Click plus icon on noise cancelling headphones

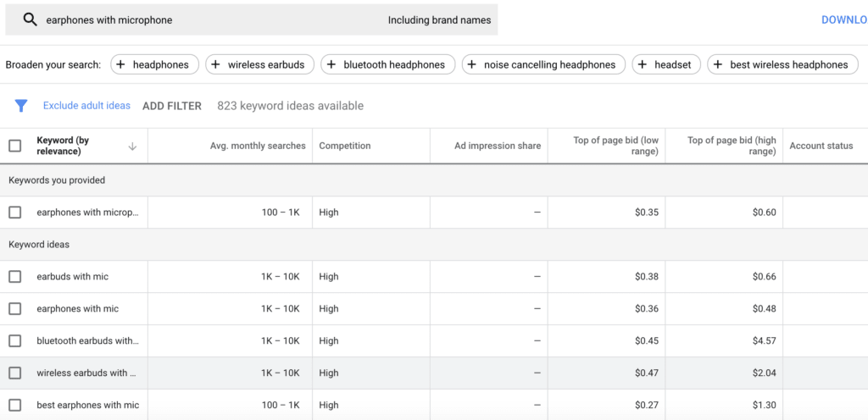pyautogui.click(x=471, y=64)
